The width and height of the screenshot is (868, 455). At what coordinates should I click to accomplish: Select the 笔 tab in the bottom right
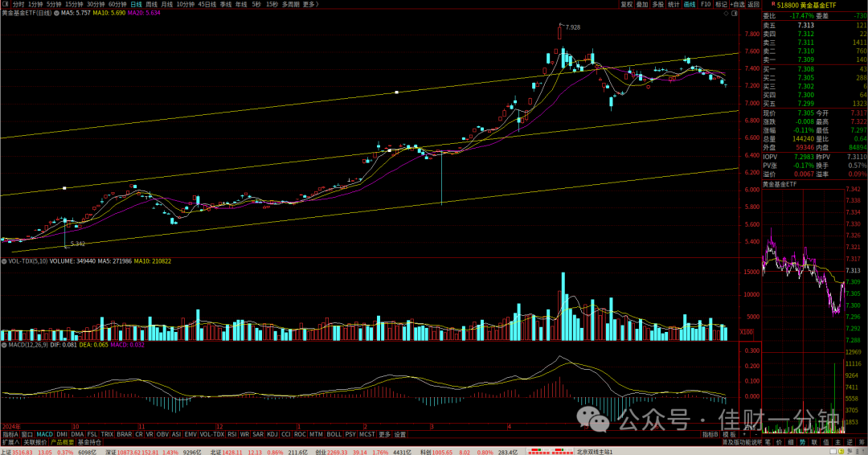[x=768, y=442]
